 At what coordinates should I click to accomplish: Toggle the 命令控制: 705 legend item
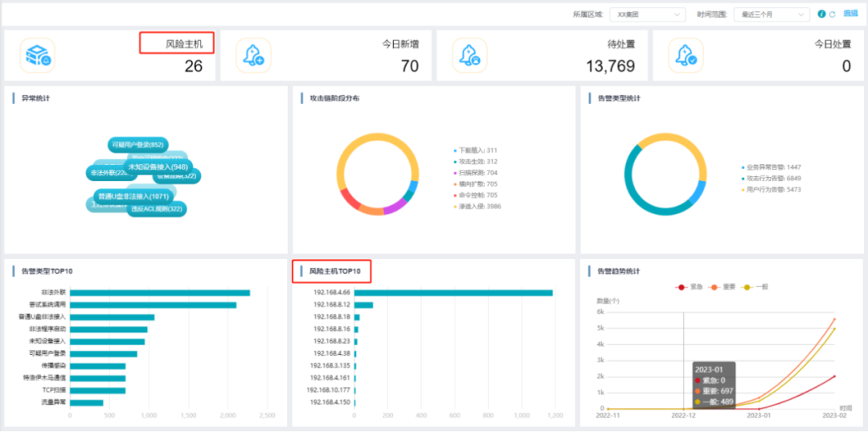pyautogui.click(x=476, y=195)
